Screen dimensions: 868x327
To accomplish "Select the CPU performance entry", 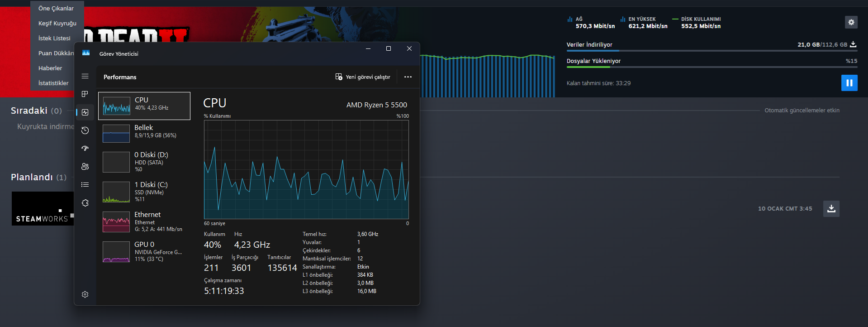I will pyautogui.click(x=144, y=106).
